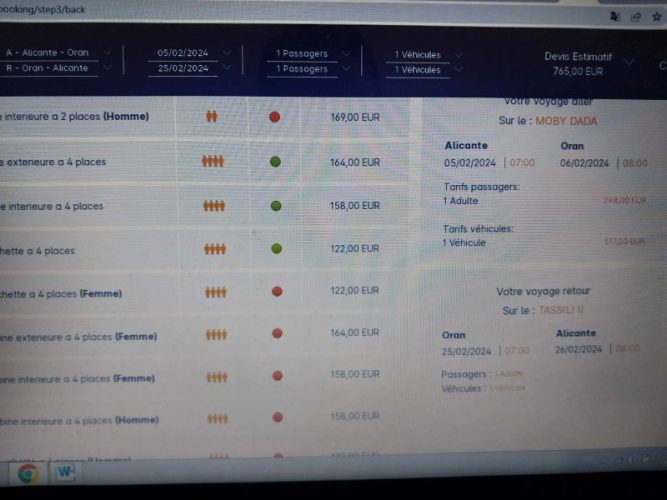Click the 122,00 EUR price for couchette (Femme)
This screenshot has height=500, width=667.
(x=355, y=290)
